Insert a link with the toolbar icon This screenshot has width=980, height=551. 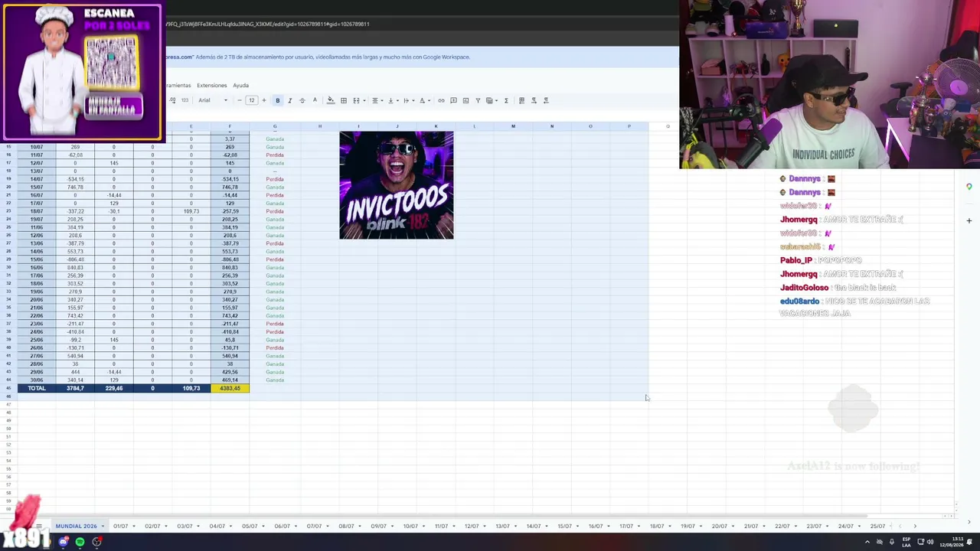441,100
